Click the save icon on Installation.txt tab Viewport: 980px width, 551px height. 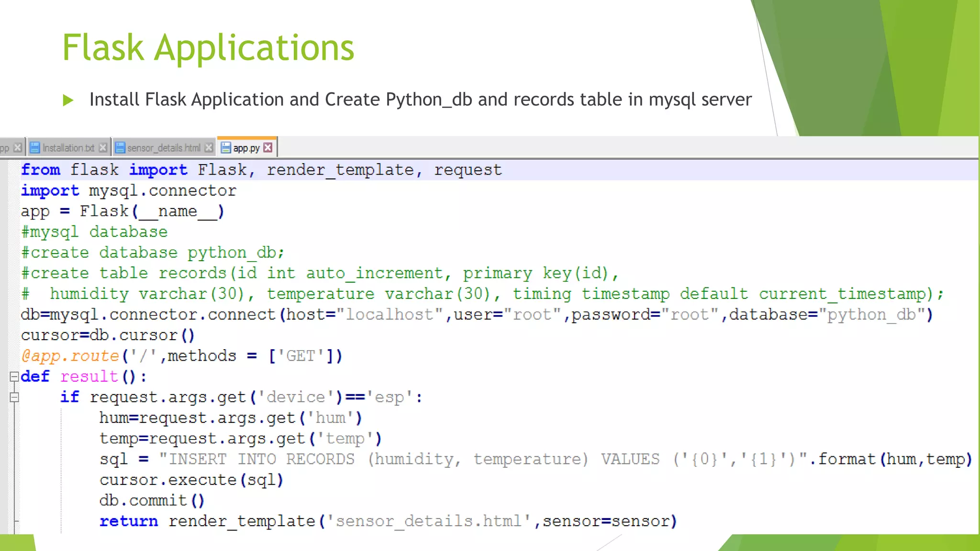(35, 148)
